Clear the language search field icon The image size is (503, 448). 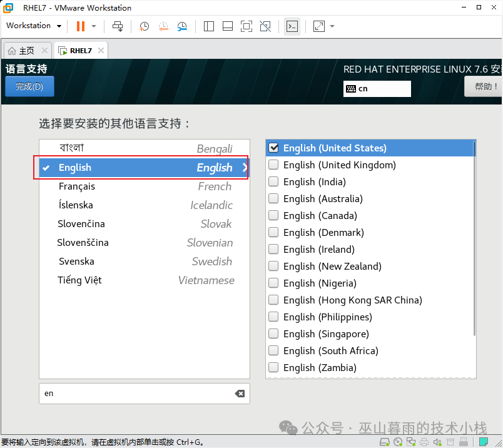[240, 394]
